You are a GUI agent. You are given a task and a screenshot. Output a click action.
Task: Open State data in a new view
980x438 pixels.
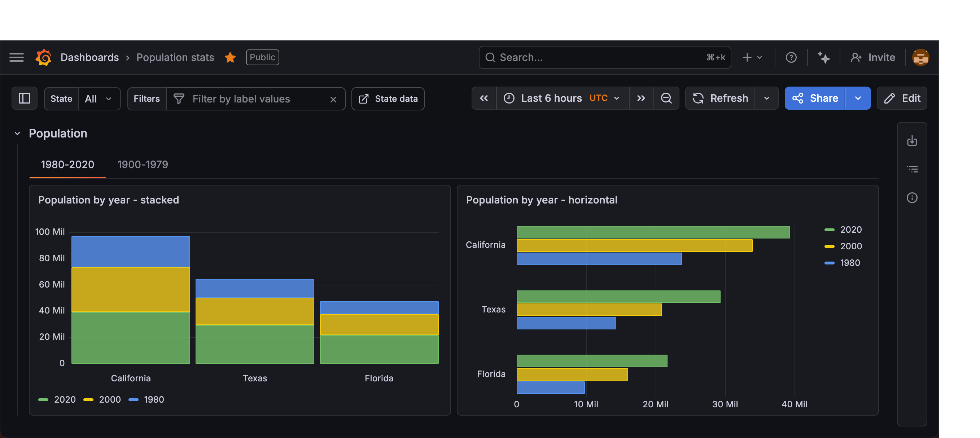(388, 98)
